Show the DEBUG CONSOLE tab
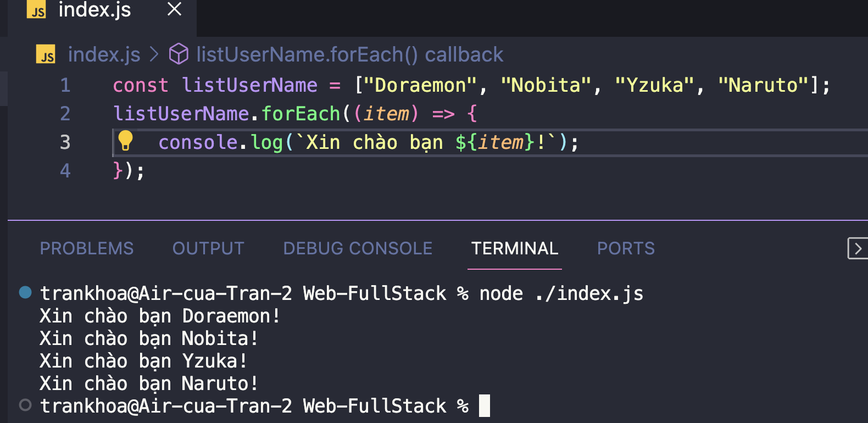Image resolution: width=868 pixels, height=423 pixels. (x=358, y=248)
